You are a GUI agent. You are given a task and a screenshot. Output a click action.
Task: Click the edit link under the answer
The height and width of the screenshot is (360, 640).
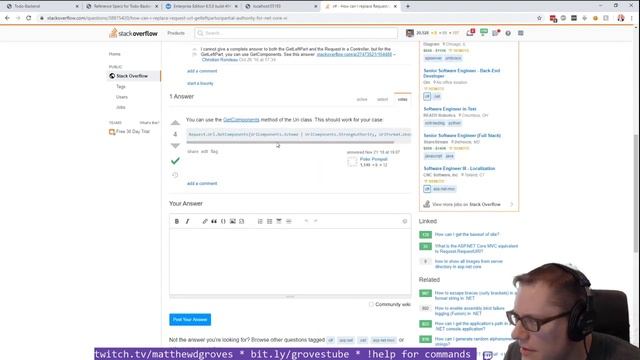(x=204, y=151)
